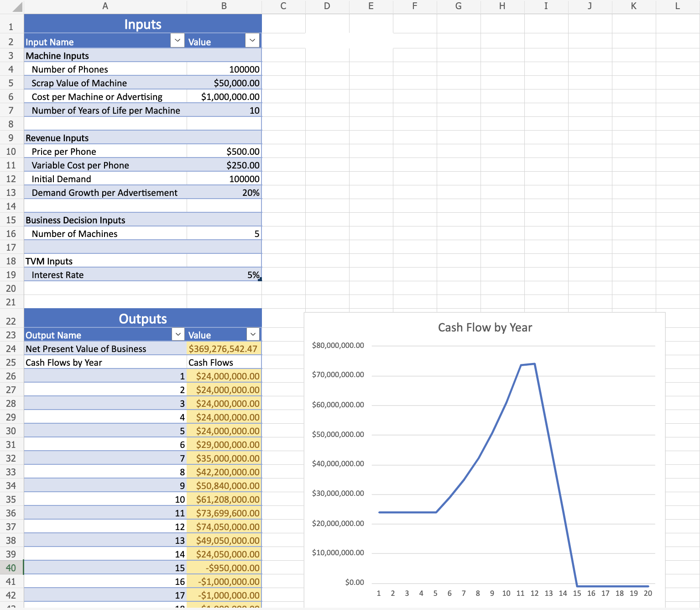Select the Interest Rate label cell
Image resolution: width=700 pixels, height=610 pixels.
click(105, 274)
